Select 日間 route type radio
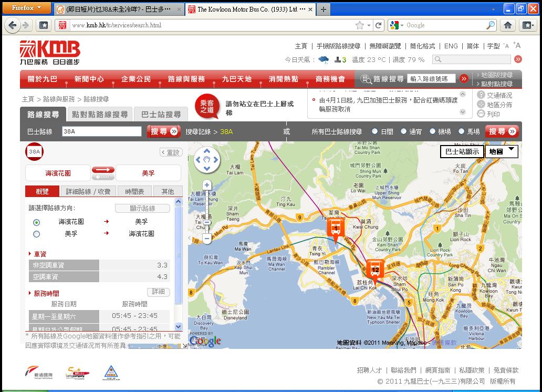The image size is (542, 392). click(374, 131)
